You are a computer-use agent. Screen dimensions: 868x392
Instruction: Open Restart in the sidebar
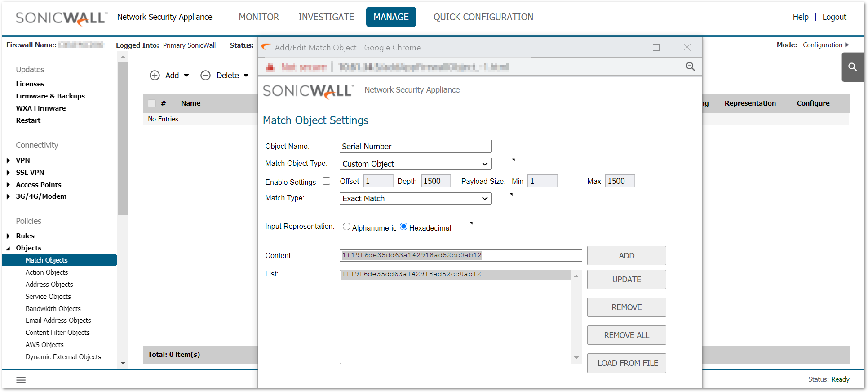[28, 120]
